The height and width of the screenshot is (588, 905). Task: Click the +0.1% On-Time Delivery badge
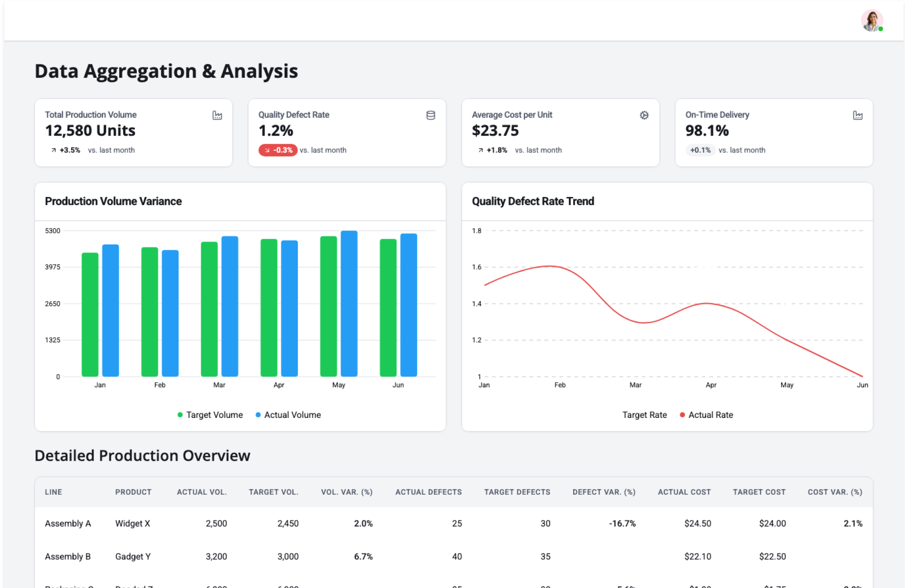coord(700,150)
